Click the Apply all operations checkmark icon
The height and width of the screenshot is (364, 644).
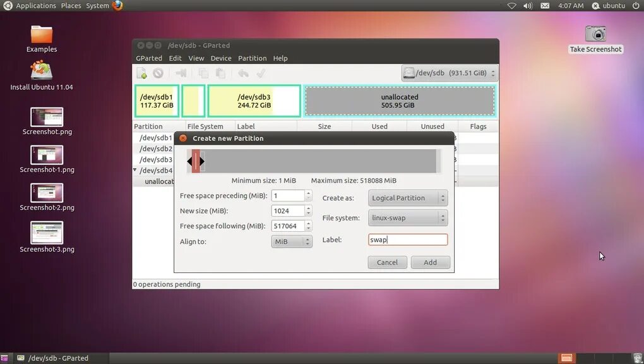[261, 73]
